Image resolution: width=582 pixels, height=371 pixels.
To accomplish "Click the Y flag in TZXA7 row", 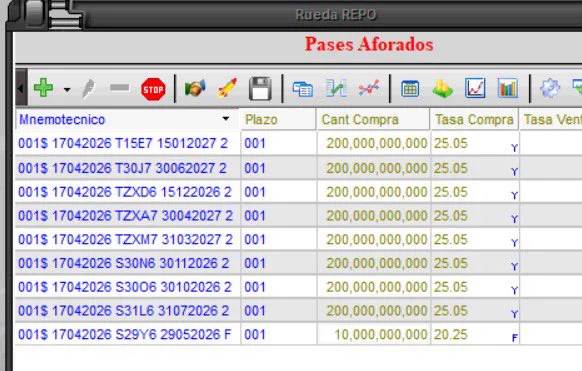I will point(514,219).
